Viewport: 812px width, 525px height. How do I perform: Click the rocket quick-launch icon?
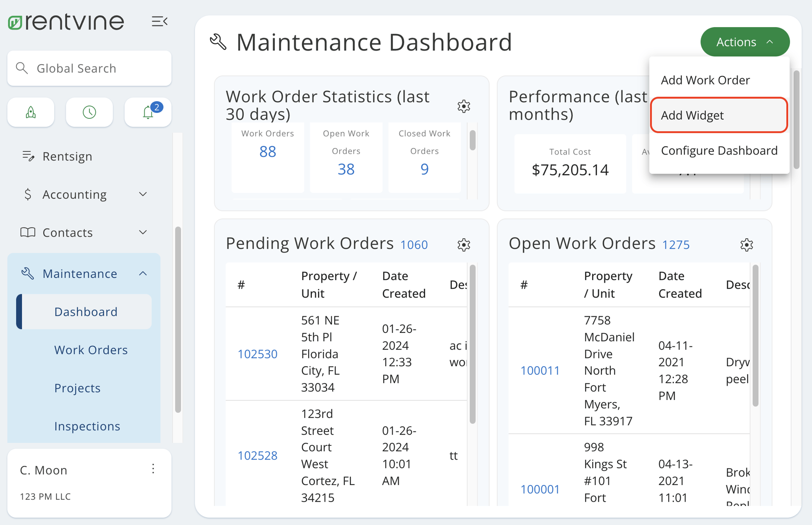[30, 112]
